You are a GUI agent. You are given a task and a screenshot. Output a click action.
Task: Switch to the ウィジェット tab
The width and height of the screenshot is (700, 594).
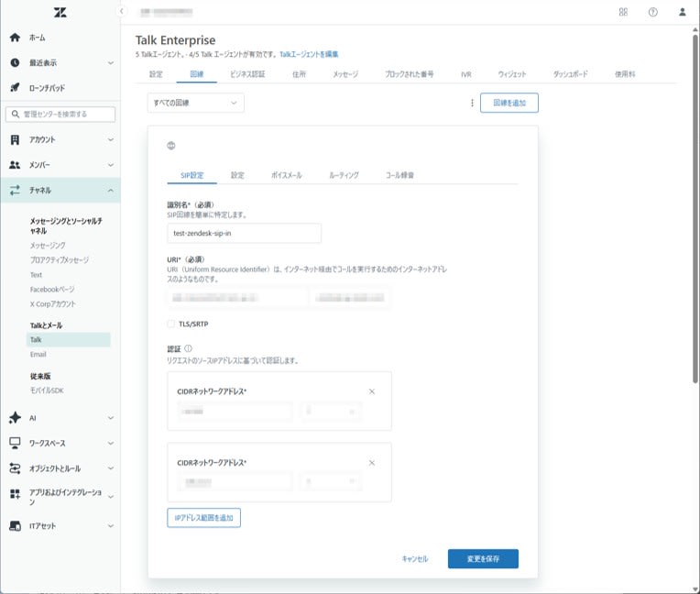pos(512,74)
